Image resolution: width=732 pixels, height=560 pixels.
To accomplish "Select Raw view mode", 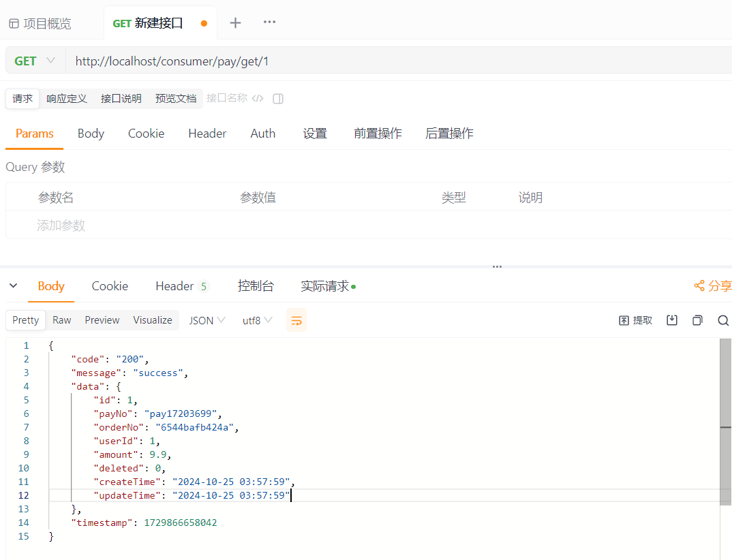I will coord(61,320).
